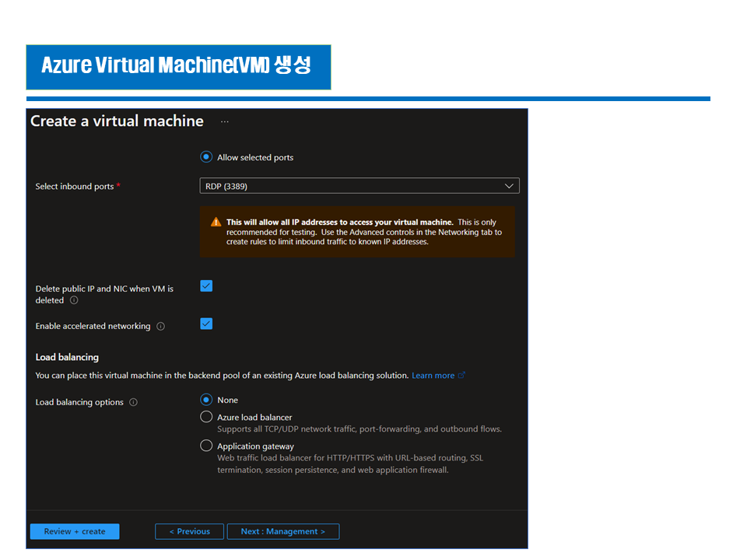Viewport: 747px width, 560px height.
Task: Open the Select inbound ports dropdown
Action: pos(359,186)
